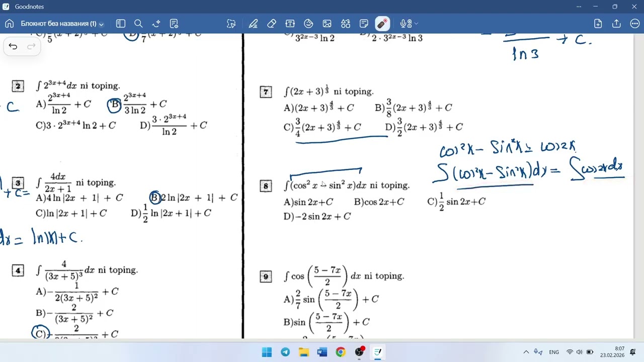
Task: Show hidden system tray icons
Action: coord(526,352)
